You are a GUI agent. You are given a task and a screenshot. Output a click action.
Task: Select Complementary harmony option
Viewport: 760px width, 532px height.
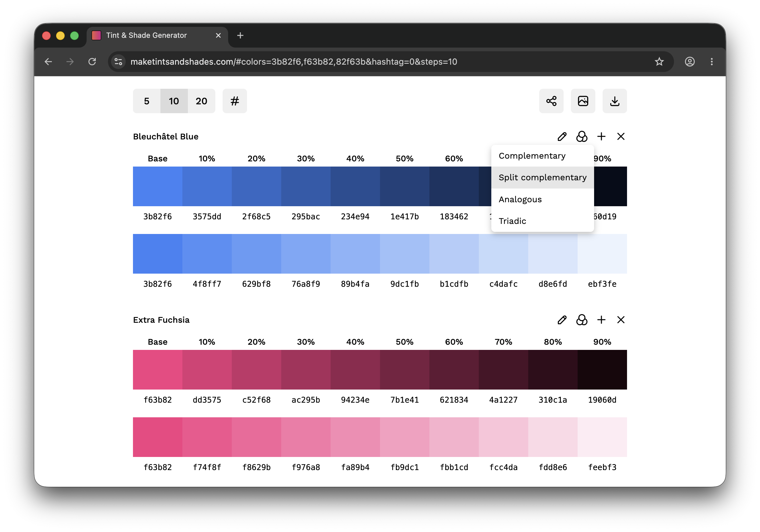click(532, 156)
